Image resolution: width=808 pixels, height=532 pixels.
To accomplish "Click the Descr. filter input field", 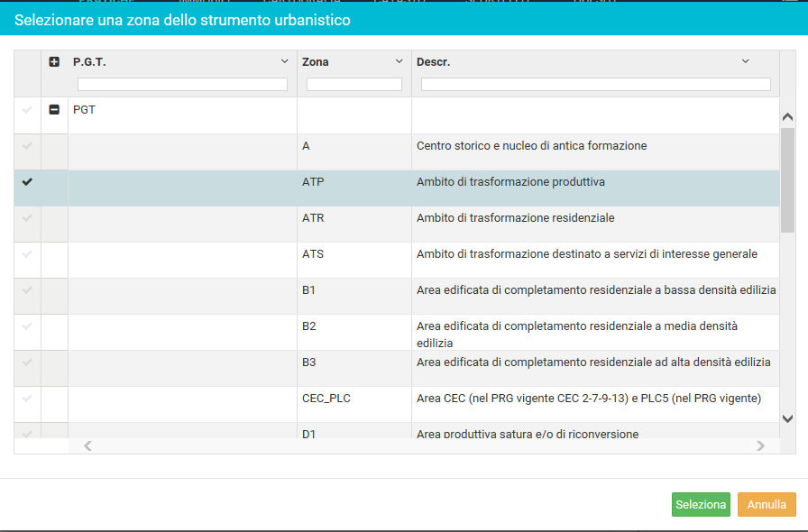I will (x=596, y=84).
